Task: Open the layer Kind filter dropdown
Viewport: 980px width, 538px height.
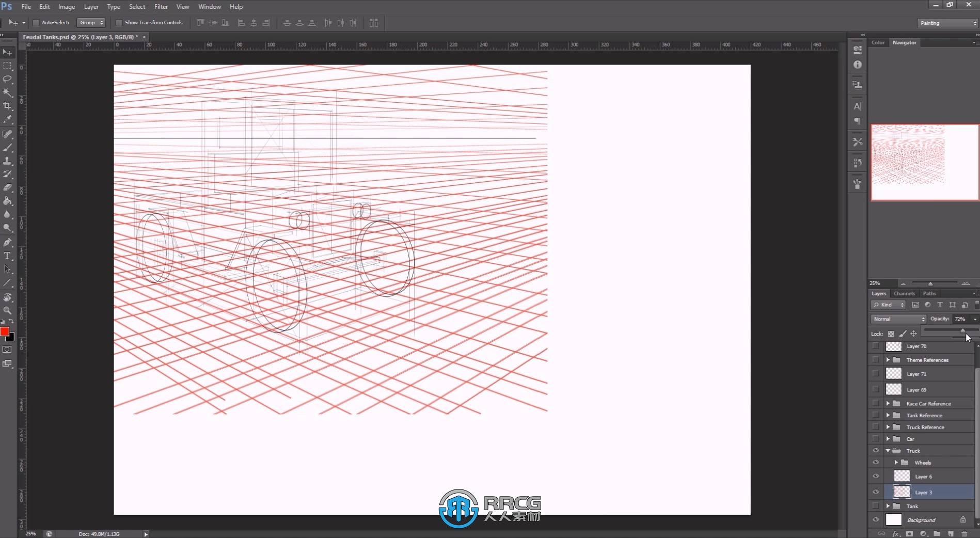Action: [888, 305]
